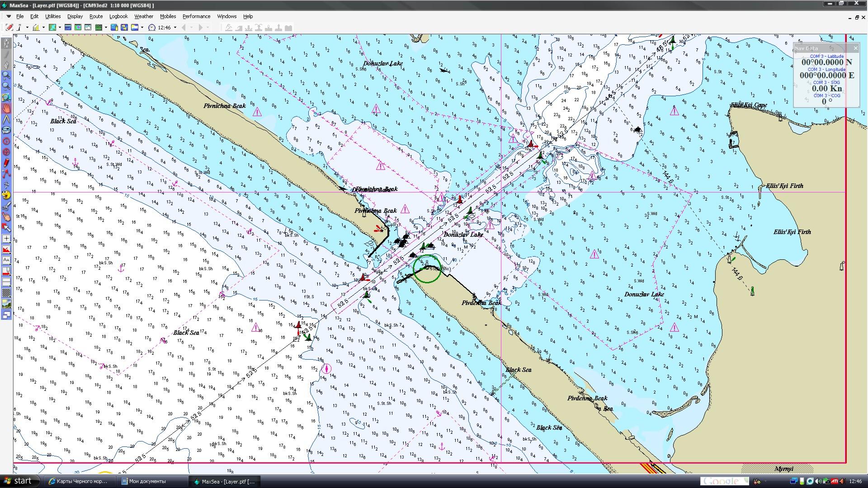Open the Weather menu
This screenshot has width=868, height=488.
click(143, 16)
